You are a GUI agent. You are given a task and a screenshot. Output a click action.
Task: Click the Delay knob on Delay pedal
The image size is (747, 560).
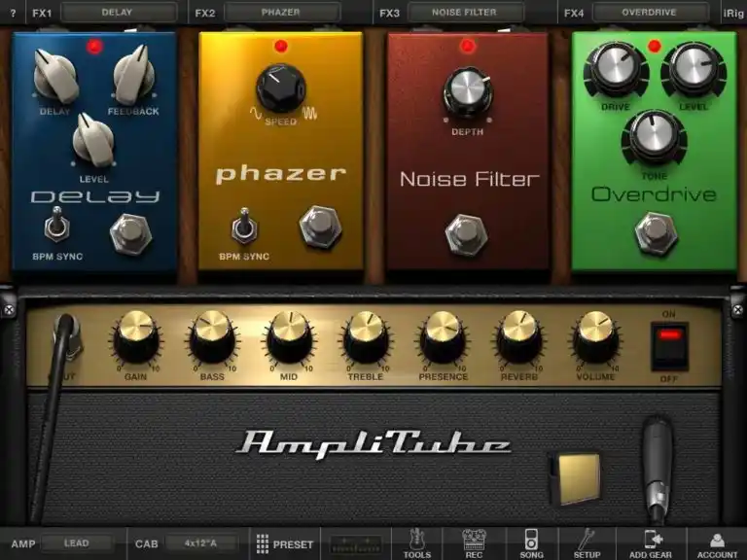(x=55, y=77)
